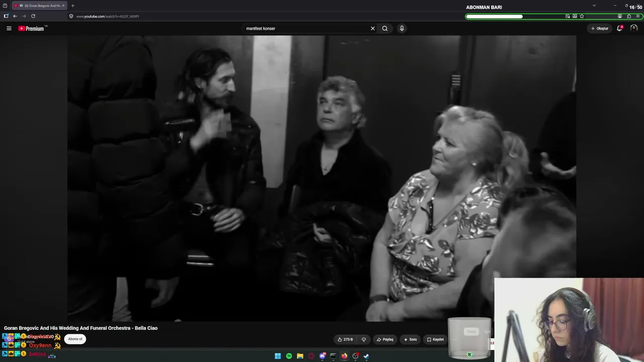Open the browser main menu

pyautogui.click(x=638, y=16)
